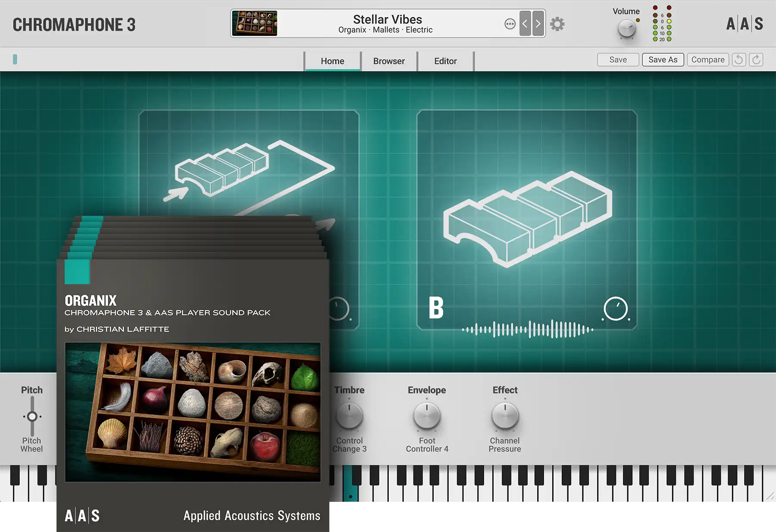
Task: Click the Save As button
Action: 663,59
